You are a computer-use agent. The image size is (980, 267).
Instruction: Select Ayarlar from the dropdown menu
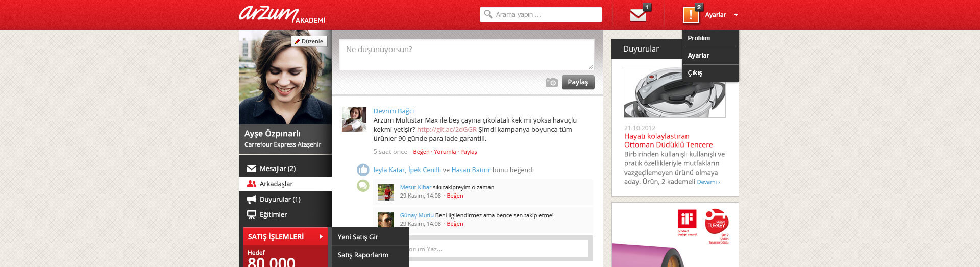[710, 56]
